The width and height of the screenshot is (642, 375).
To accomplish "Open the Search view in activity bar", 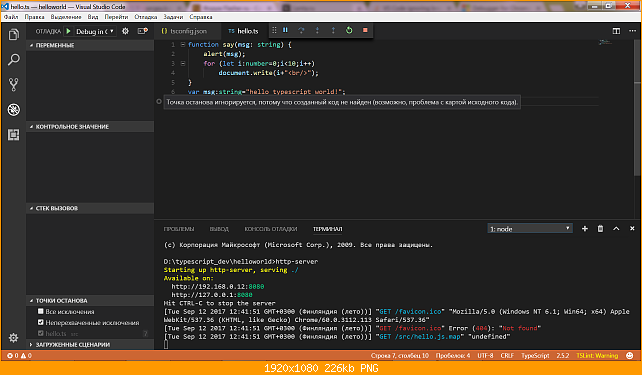I will coord(14,60).
